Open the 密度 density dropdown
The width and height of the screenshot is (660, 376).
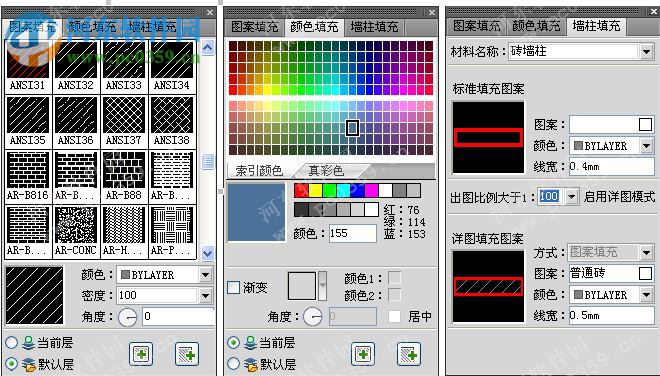(205, 295)
